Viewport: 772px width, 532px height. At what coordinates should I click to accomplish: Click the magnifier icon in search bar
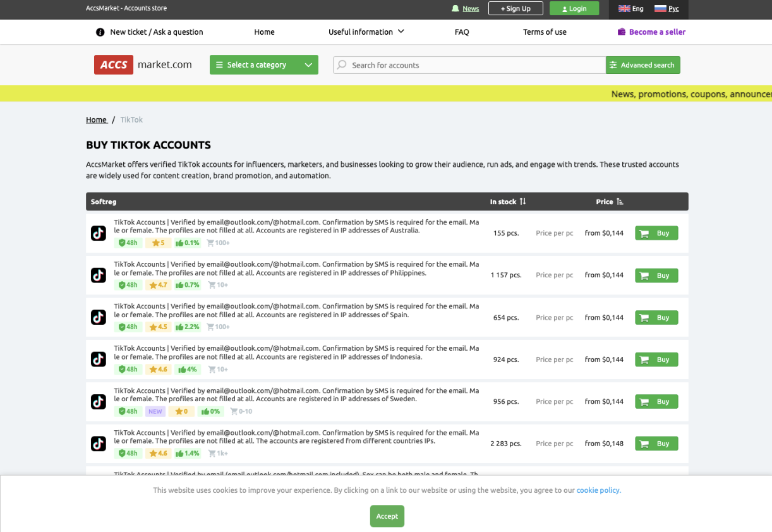pyautogui.click(x=342, y=65)
